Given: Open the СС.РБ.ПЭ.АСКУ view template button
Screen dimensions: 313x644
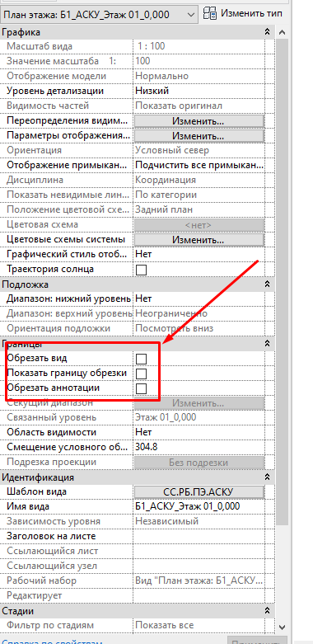Looking at the screenshot, I should coord(199,491).
